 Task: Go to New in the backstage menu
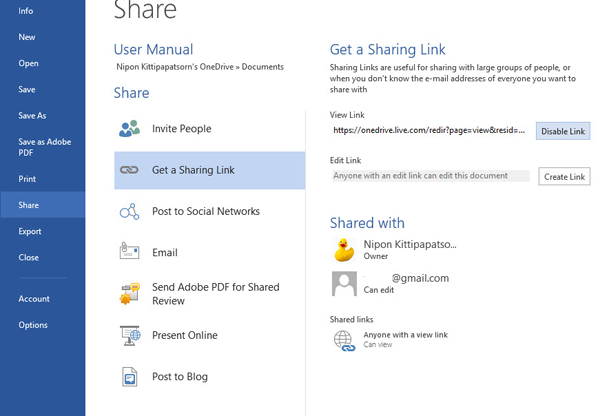click(x=27, y=37)
